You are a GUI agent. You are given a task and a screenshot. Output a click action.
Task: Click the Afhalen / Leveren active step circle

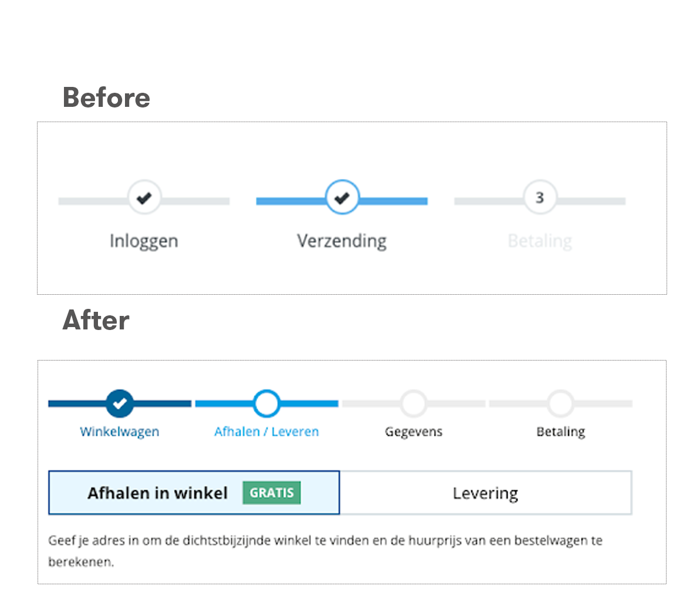tap(266, 403)
